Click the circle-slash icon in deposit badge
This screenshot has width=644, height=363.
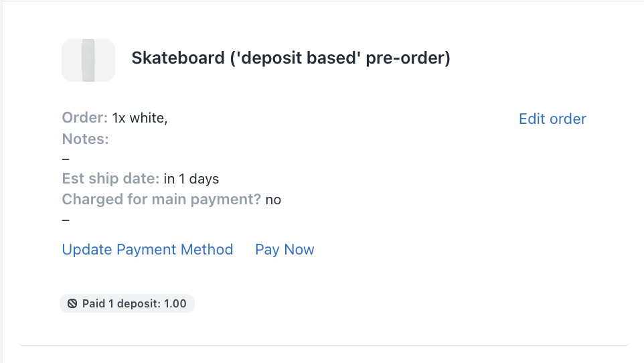[x=72, y=304]
